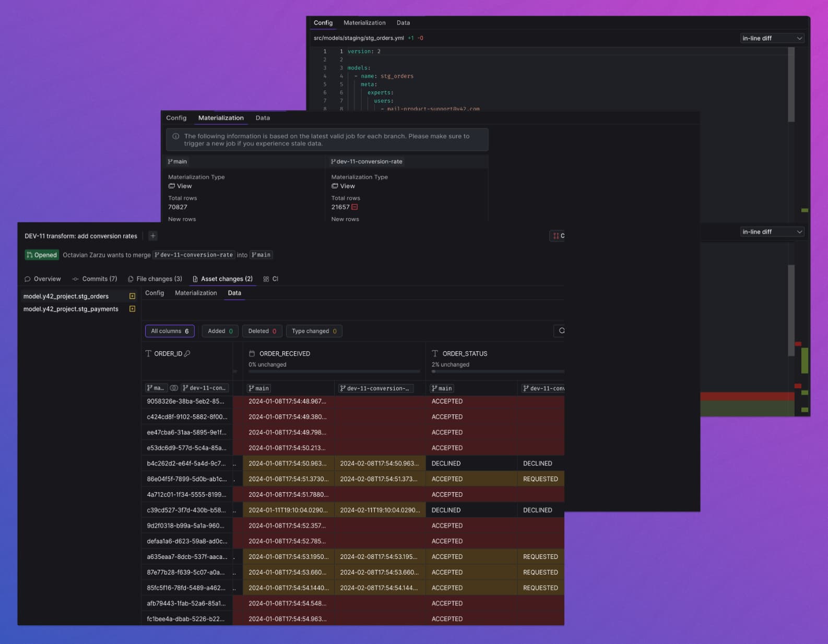Toggle the Deleted 0 column filter
Screen dimensions: 828x644
pyautogui.click(x=262, y=331)
